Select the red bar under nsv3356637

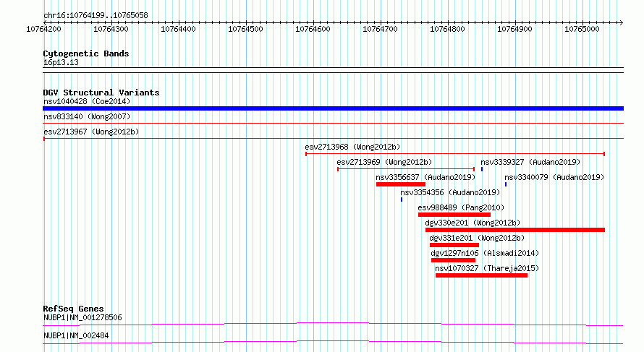(x=401, y=184)
